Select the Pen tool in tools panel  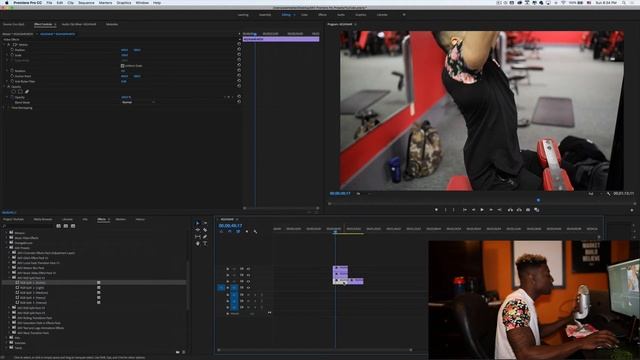click(205, 237)
